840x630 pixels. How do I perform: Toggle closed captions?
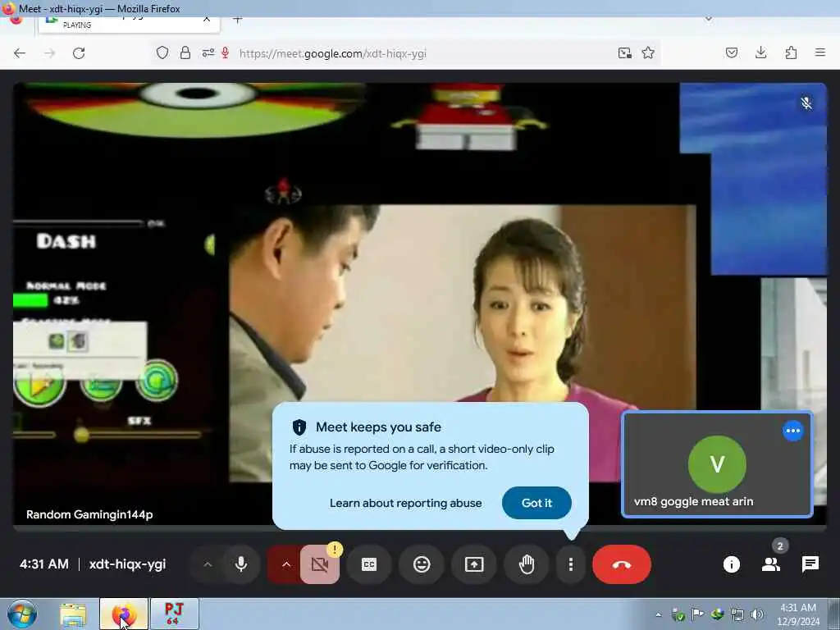(369, 564)
